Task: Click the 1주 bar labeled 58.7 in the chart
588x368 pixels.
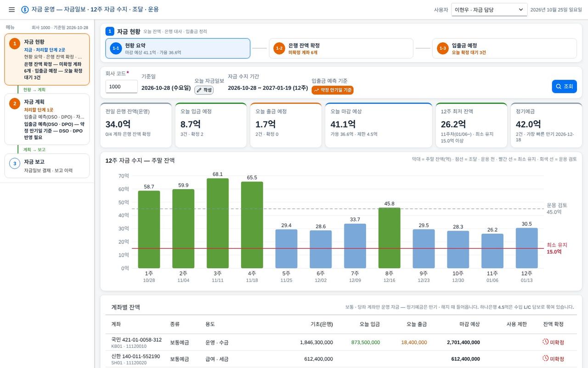Action: 149,230
